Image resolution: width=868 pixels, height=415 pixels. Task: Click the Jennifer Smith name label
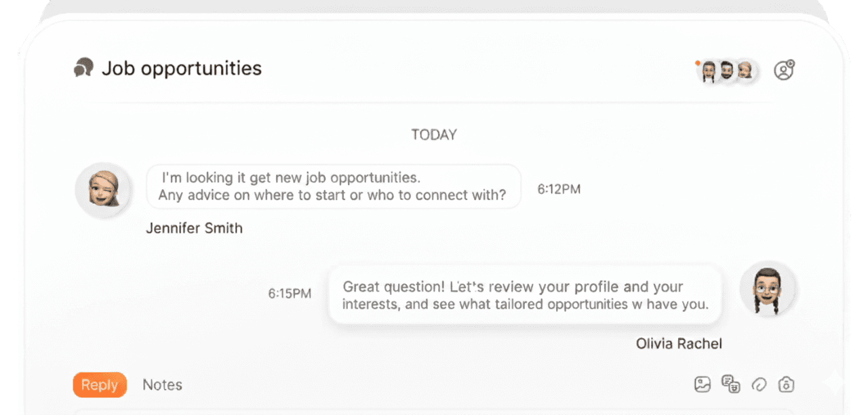click(194, 229)
